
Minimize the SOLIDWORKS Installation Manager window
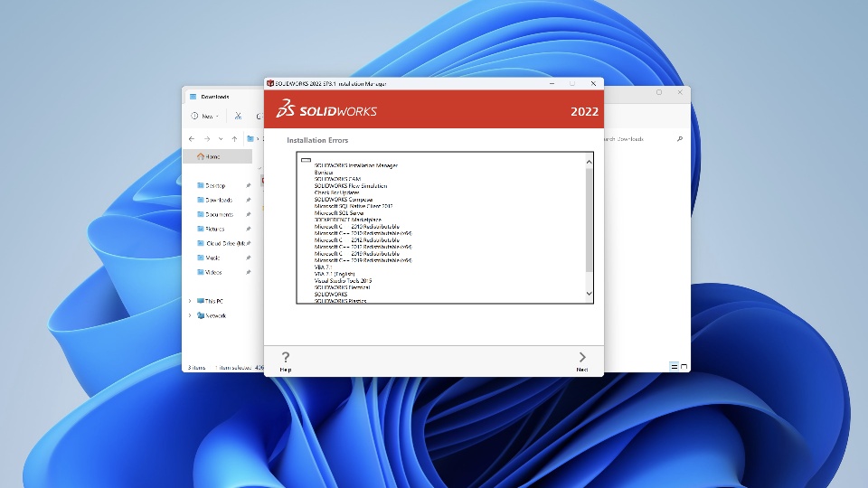click(552, 83)
